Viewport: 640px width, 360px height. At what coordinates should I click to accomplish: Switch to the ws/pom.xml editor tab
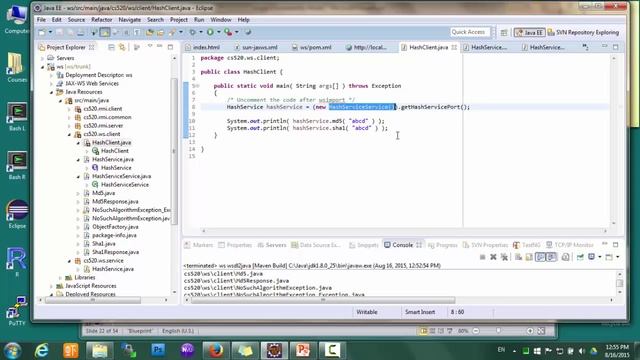(312, 47)
